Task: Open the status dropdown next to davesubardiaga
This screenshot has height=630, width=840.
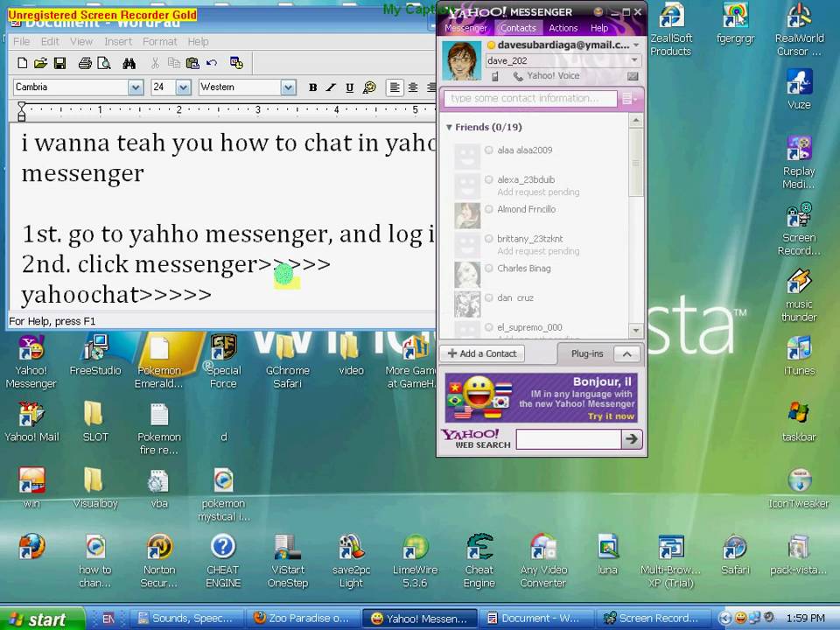Action: 636,45
